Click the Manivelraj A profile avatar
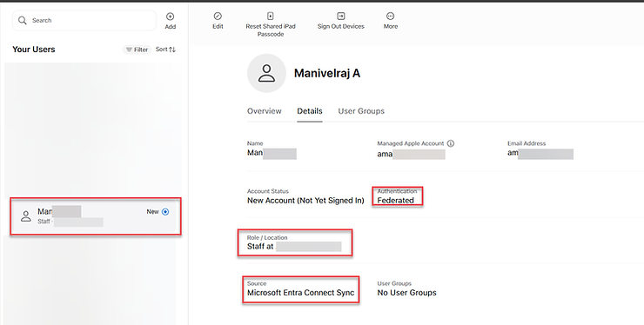 click(266, 73)
